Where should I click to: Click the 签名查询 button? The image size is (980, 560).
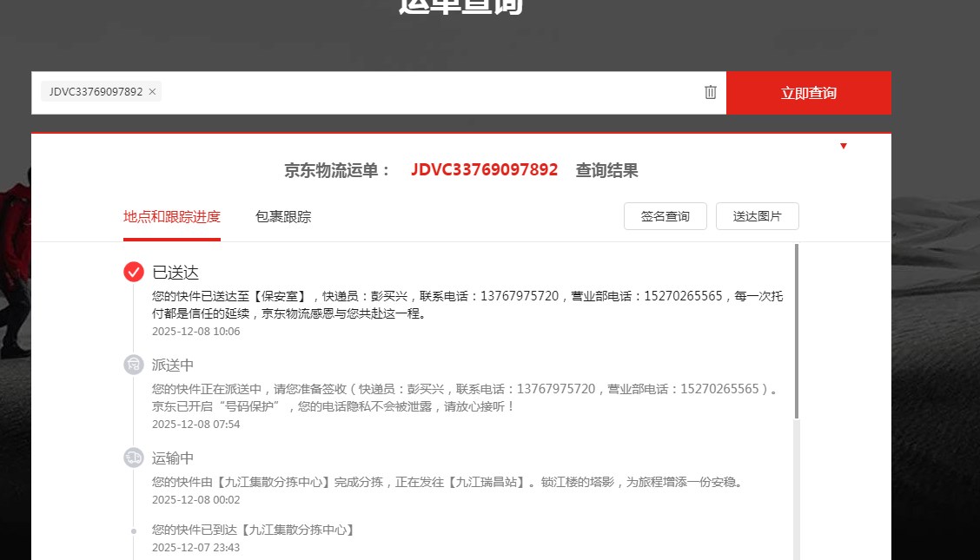pyautogui.click(x=665, y=216)
